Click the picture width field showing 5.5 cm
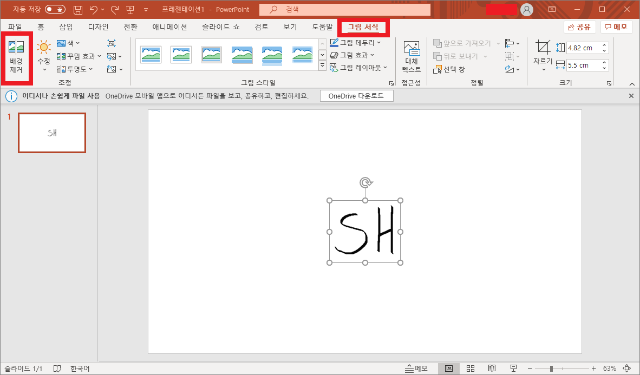The width and height of the screenshot is (640, 375). point(584,65)
